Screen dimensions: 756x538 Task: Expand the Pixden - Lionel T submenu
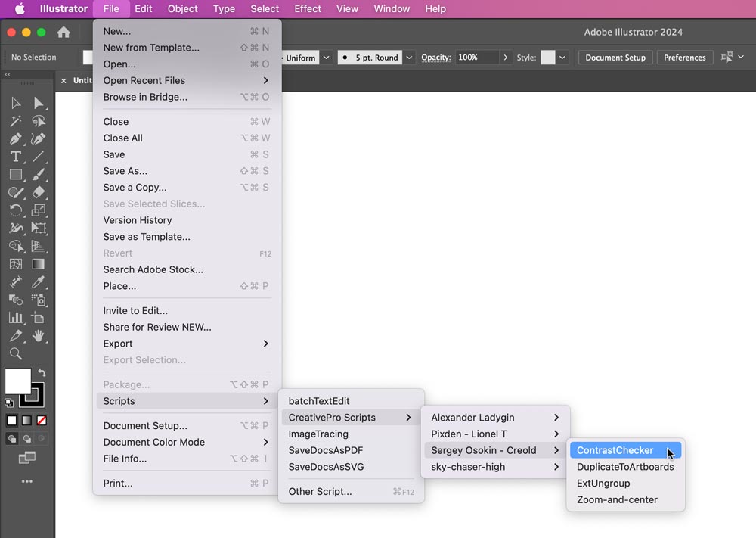(x=496, y=434)
